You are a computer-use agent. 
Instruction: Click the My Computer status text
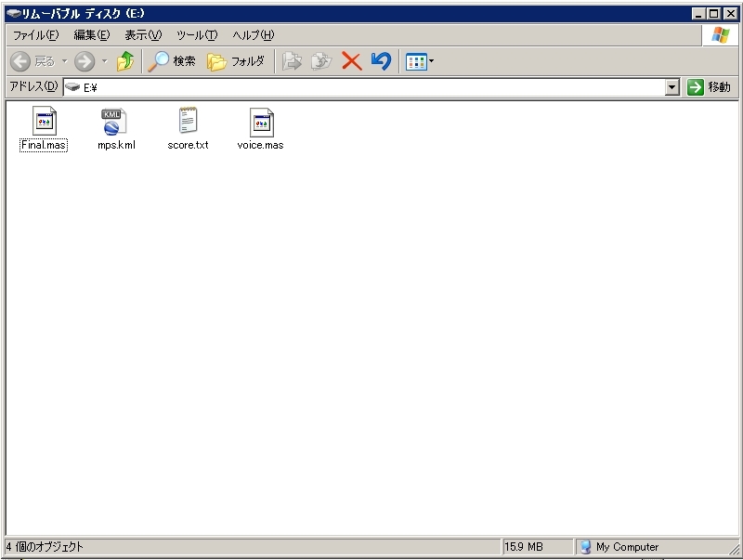(x=628, y=547)
